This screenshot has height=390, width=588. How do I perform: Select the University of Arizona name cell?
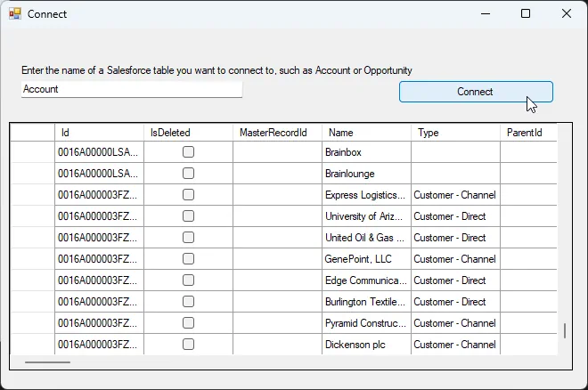(365, 216)
